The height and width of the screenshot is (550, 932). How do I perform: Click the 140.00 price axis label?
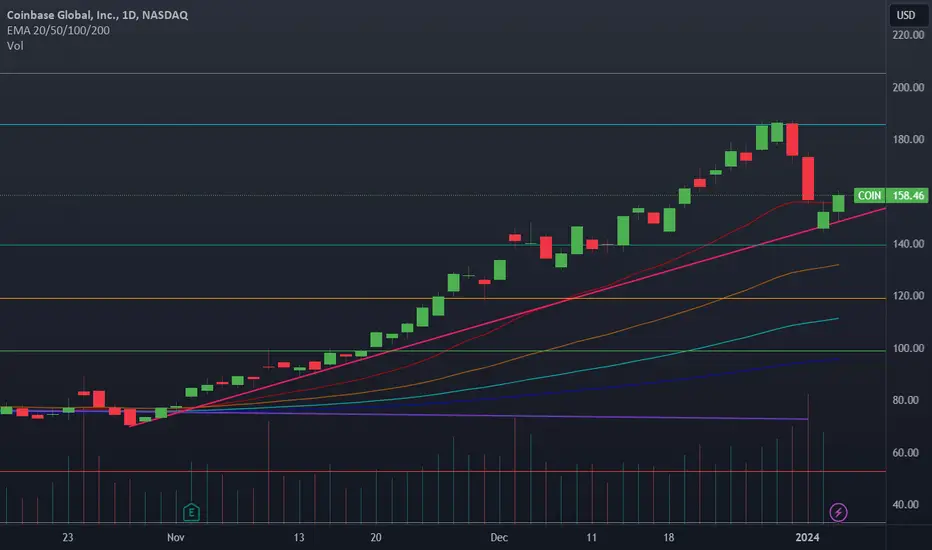tap(908, 244)
